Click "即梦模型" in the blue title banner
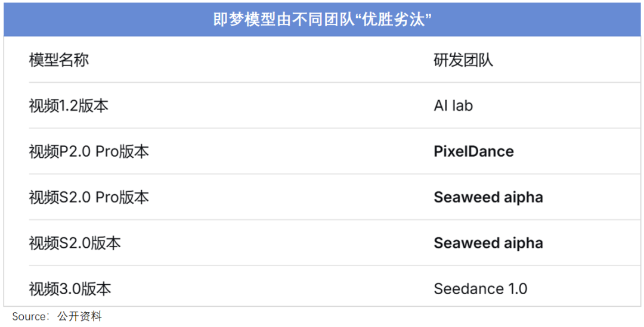644x327 pixels. point(244,19)
